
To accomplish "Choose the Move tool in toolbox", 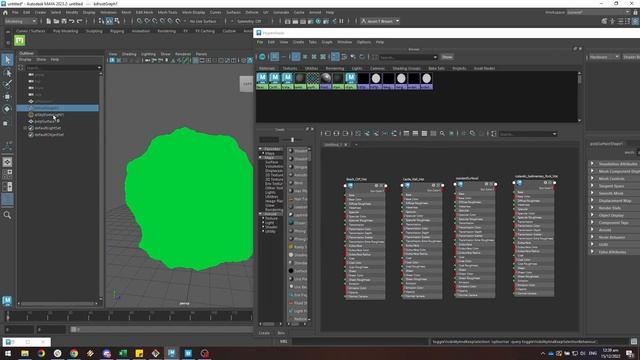I will coord(7,97).
